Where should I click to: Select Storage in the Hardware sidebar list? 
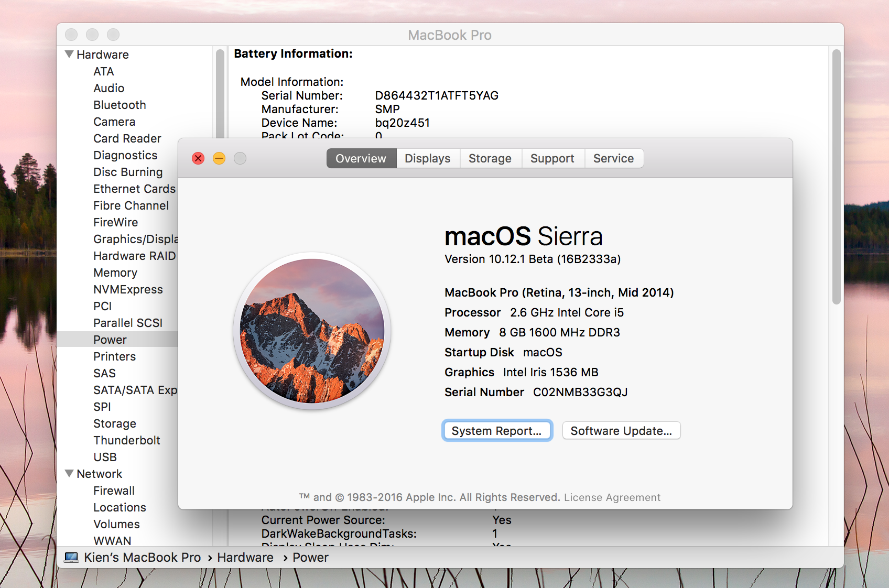115,423
